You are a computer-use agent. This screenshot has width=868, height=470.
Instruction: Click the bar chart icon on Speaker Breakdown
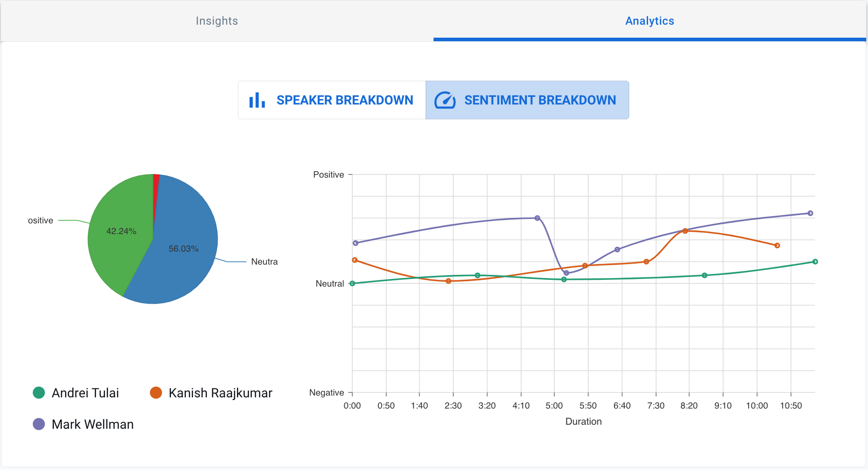tap(256, 100)
